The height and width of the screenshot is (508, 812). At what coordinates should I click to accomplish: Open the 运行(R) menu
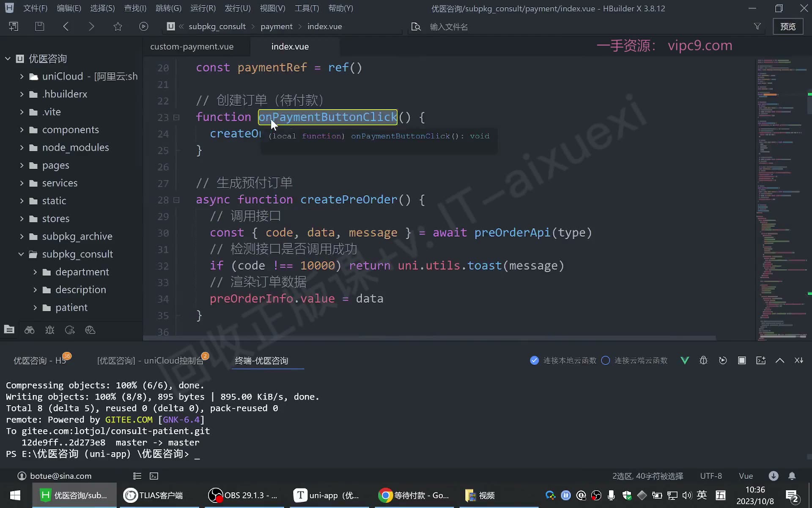tap(203, 8)
